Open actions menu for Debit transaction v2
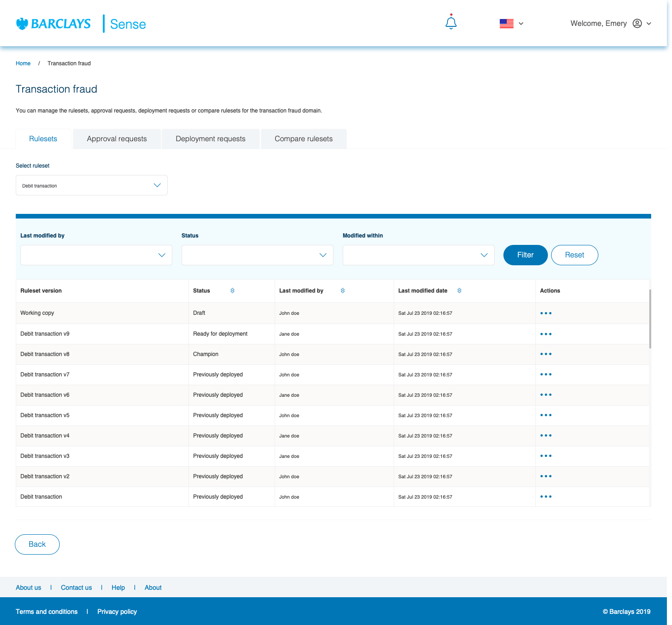 point(546,476)
